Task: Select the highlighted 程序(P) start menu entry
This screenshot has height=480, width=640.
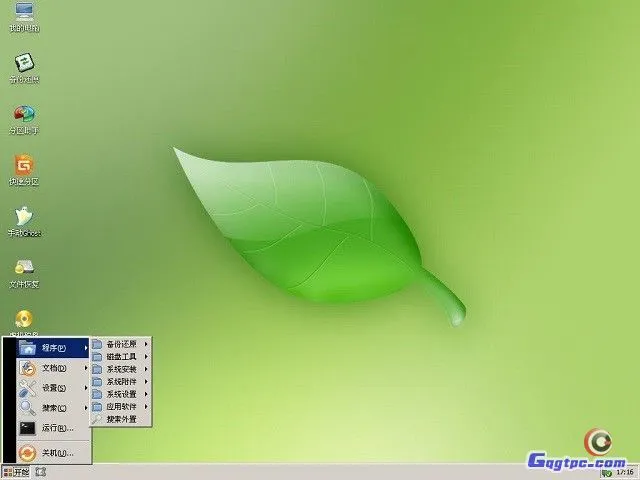Action: coord(53,348)
